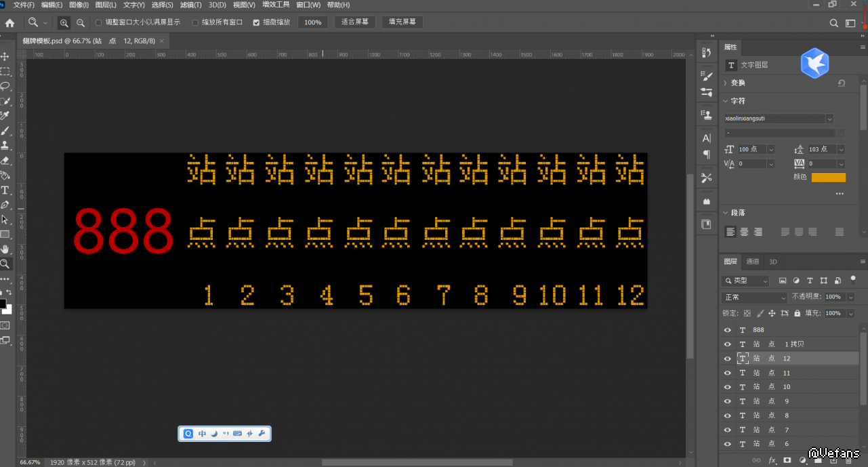Image resolution: width=868 pixels, height=467 pixels.
Task: Click the orange 颜色 text color swatch
Action: [829, 178]
